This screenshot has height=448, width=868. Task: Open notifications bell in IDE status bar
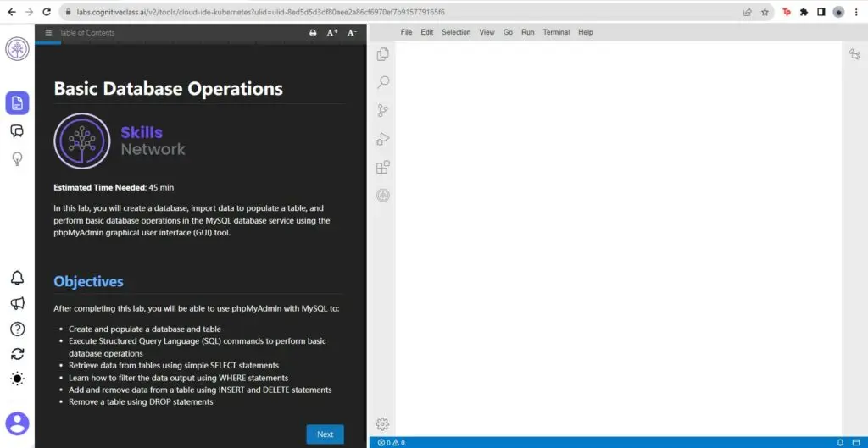pyautogui.click(x=840, y=442)
